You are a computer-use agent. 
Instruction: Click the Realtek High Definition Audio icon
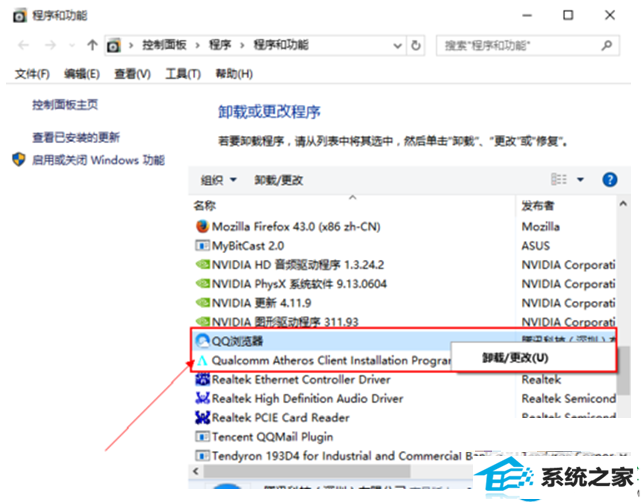(x=203, y=398)
